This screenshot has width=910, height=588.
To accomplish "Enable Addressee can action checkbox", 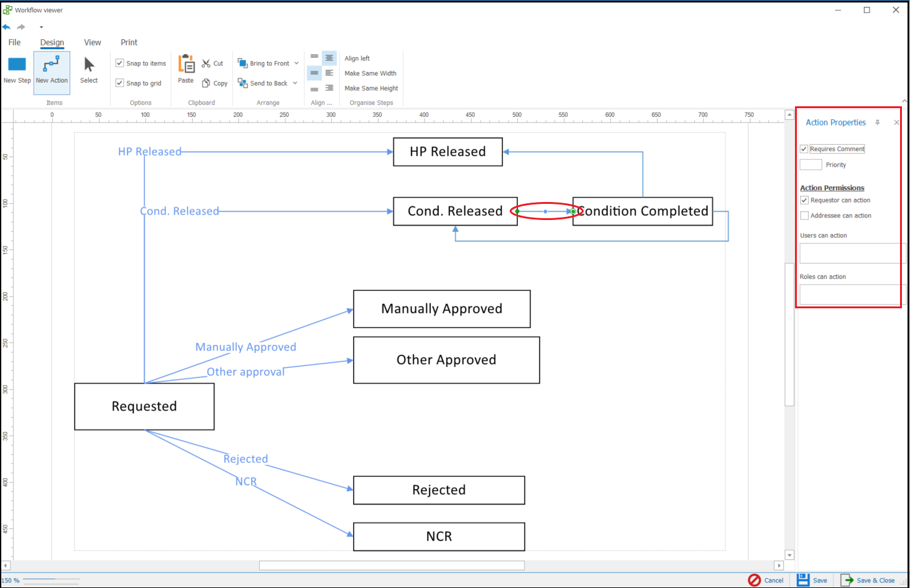I will (x=804, y=216).
